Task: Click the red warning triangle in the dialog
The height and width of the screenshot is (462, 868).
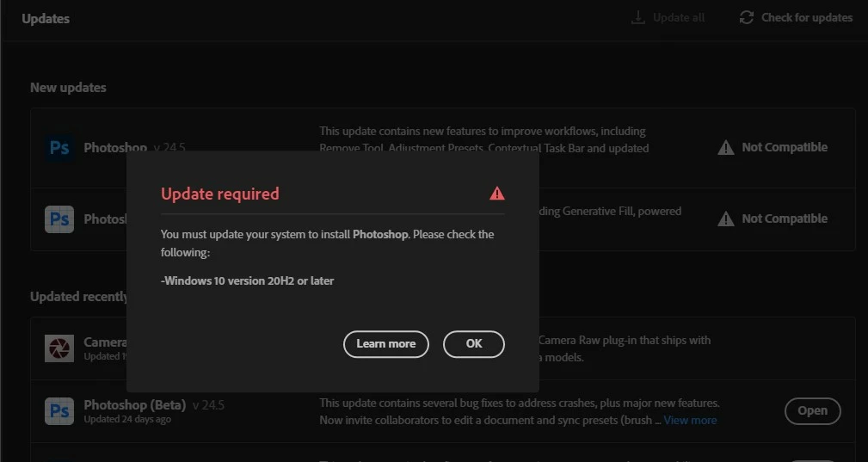Action: pyautogui.click(x=497, y=193)
